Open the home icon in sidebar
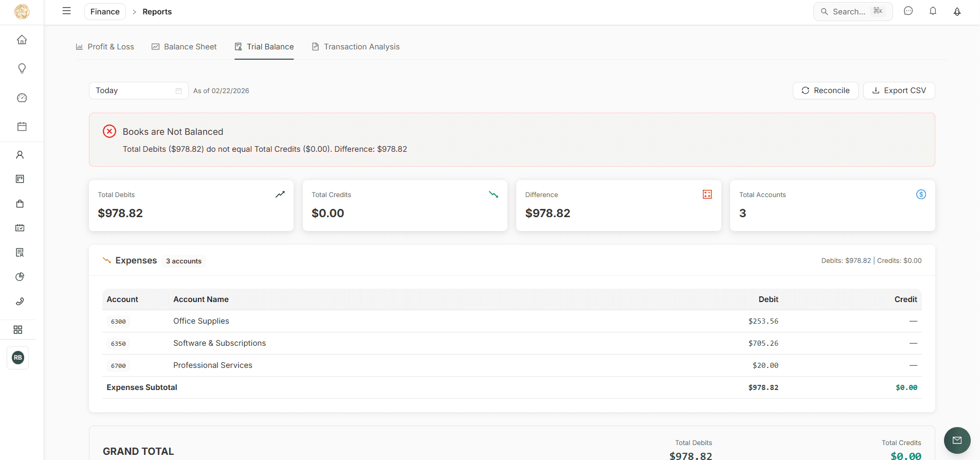Screen dimensions: 980x460 click(x=22, y=40)
